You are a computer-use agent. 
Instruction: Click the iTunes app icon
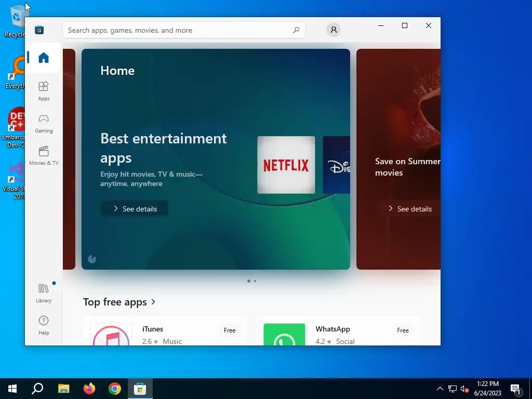(x=111, y=335)
